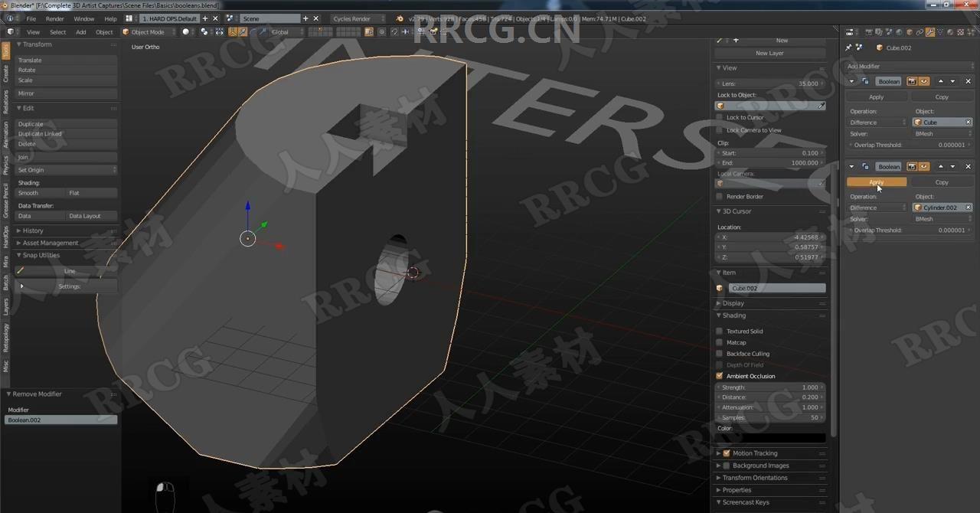This screenshot has height=513, width=980.
Task: Collapse the first Boolean modifier panel
Action: coord(851,81)
